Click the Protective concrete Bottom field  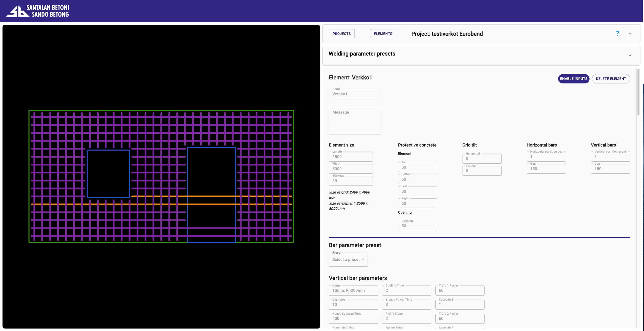click(417, 179)
